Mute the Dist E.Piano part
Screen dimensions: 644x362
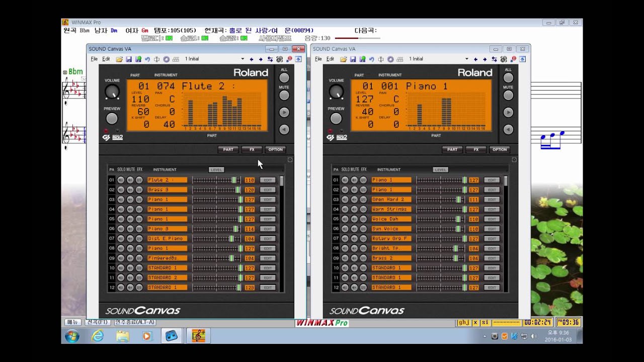[130, 238]
